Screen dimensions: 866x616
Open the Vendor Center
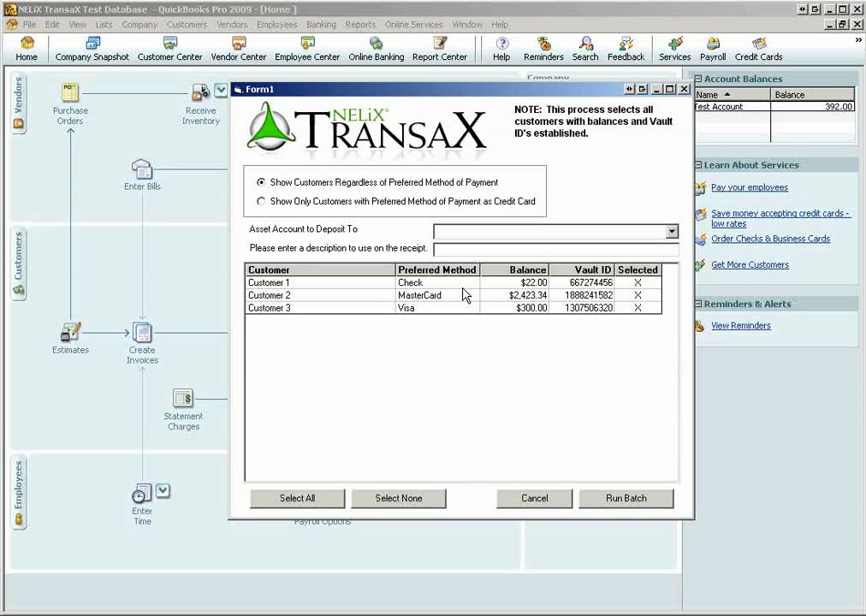(x=239, y=49)
